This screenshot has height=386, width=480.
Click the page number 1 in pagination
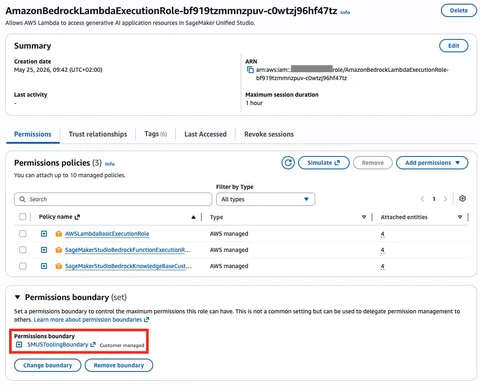[x=434, y=199]
